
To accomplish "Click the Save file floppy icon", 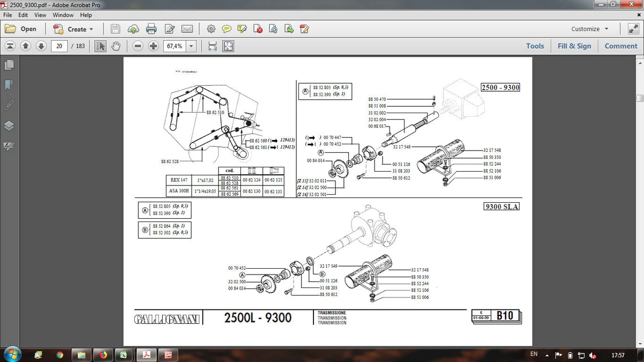I will coord(115,29).
